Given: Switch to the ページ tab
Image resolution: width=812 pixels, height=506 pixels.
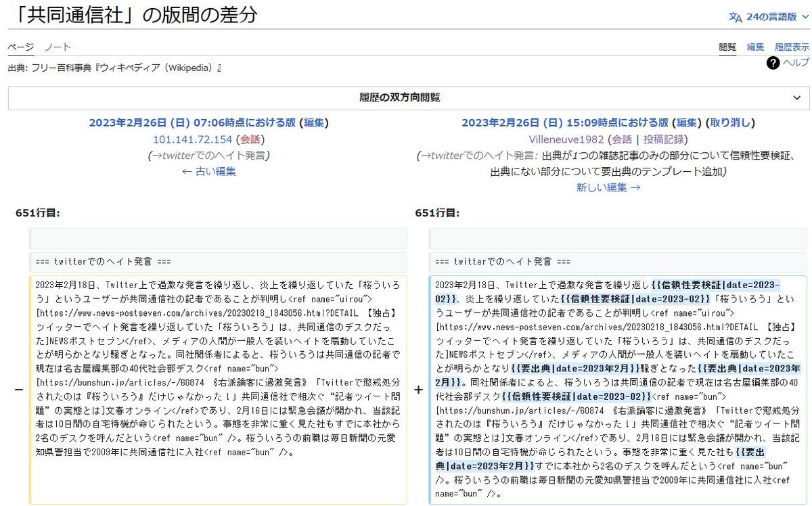Looking at the screenshot, I should 20,47.
